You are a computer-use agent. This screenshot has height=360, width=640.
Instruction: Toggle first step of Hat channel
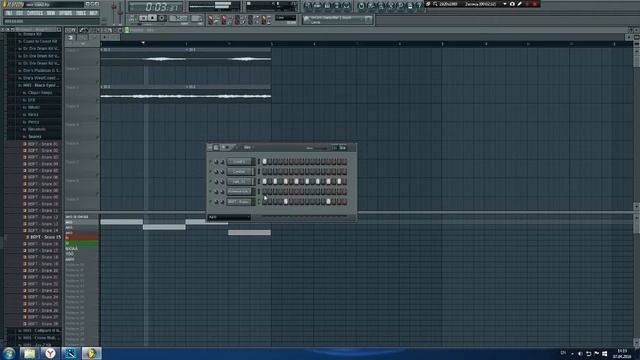pos(264,182)
